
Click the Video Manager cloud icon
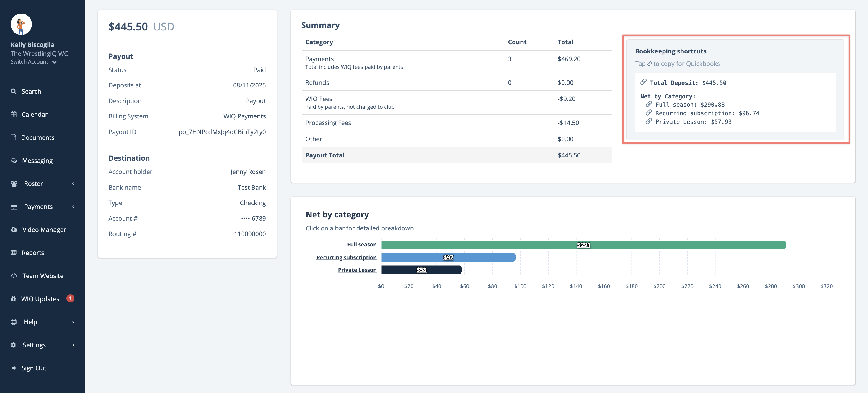[14, 229]
